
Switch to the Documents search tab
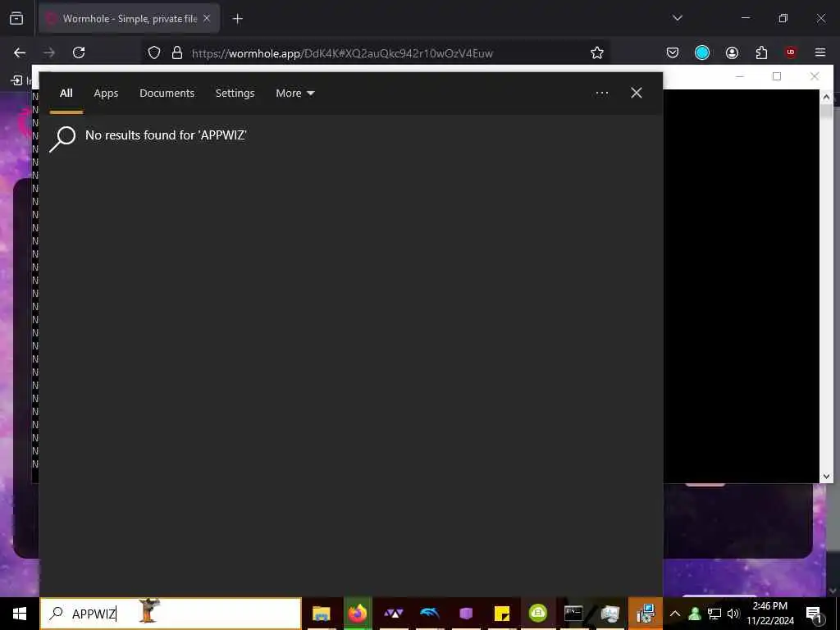click(x=167, y=94)
